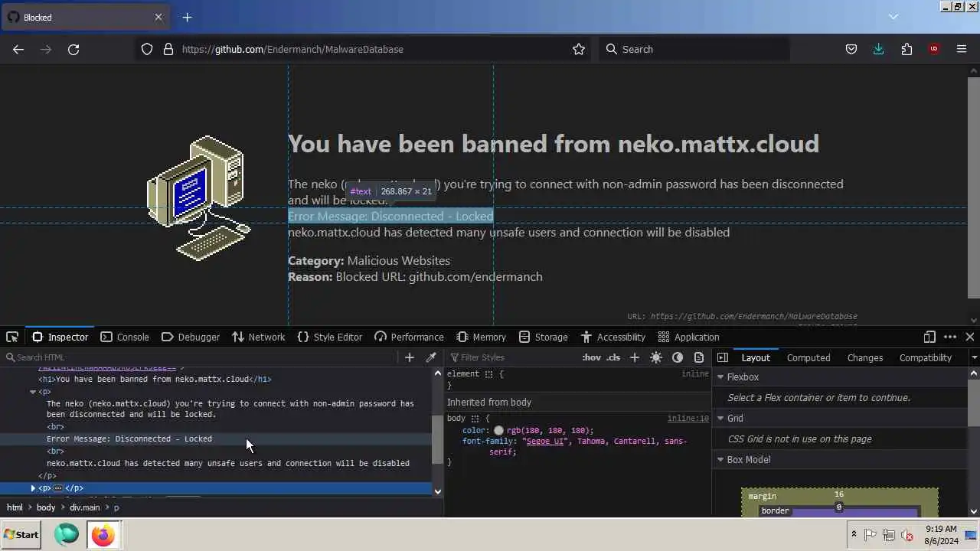980x551 pixels.
Task: Open DevTools customize ellipsis menu
Action: [950, 337]
